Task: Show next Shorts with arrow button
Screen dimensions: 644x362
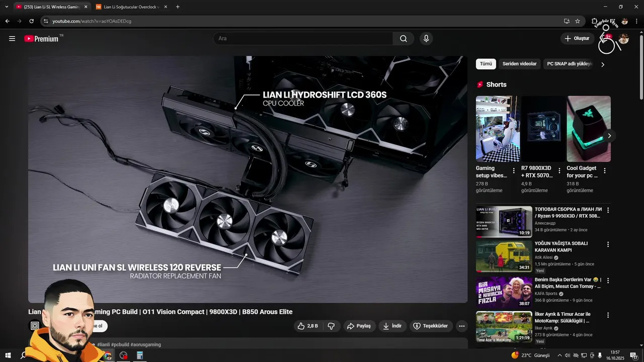Action: click(609, 136)
